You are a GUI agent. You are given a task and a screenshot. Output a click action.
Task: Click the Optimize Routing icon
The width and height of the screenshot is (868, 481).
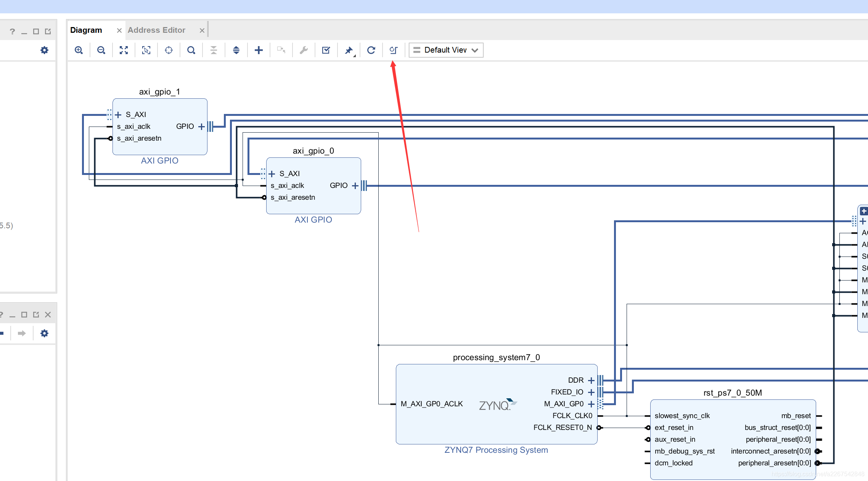click(x=394, y=50)
